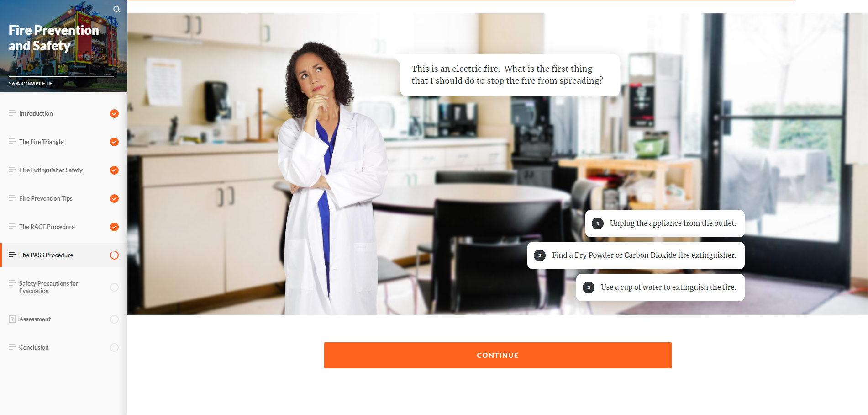Screen dimensions: 868x415
Task: Click Fire Extinguisher Safety completion checkmark
Action: 115,170
